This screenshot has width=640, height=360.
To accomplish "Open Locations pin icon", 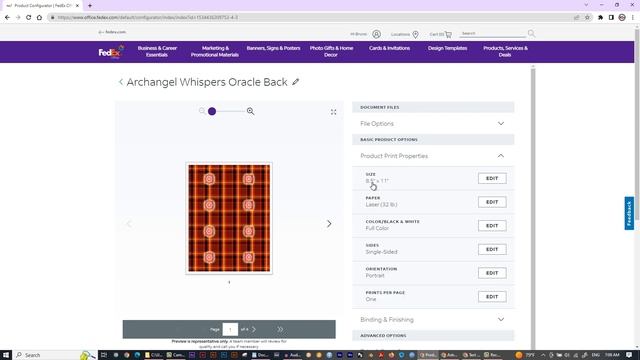I will click(416, 34).
